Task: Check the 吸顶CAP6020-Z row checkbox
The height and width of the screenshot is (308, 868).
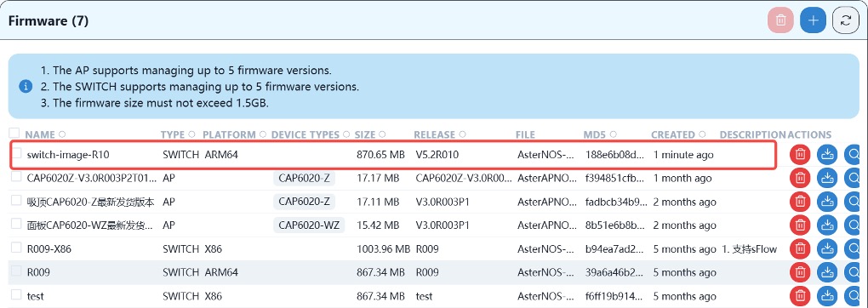Action: pos(17,200)
